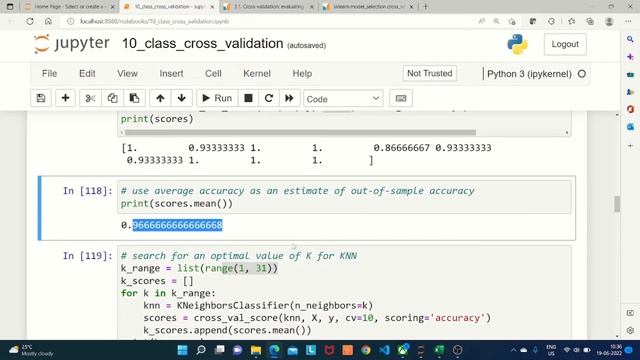Switch to sklearn.model_selection.cross browser tab
This screenshot has width=640, height=360.
[368, 7]
